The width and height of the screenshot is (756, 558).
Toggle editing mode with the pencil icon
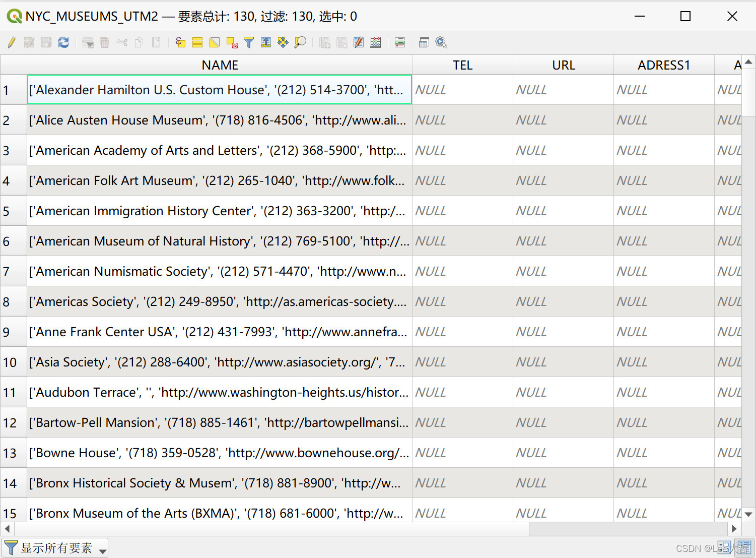(12, 42)
